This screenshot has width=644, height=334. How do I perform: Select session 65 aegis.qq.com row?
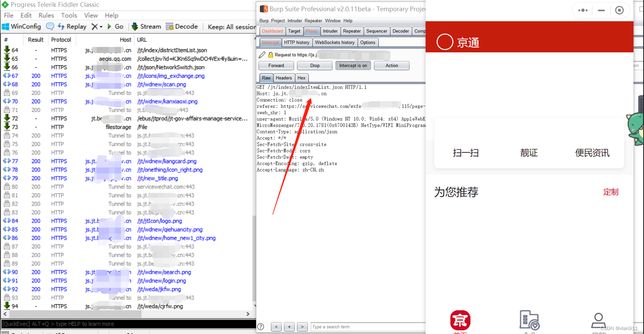coord(126,59)
